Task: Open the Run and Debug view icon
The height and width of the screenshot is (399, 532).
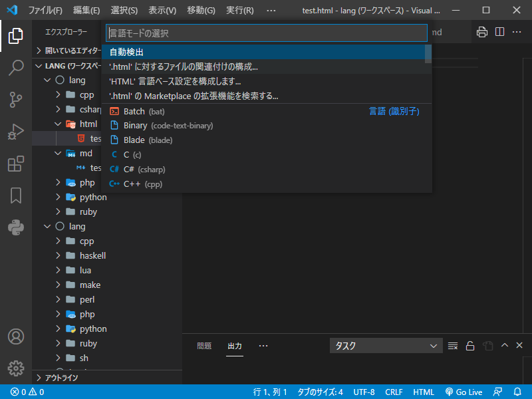Action: 15,132
